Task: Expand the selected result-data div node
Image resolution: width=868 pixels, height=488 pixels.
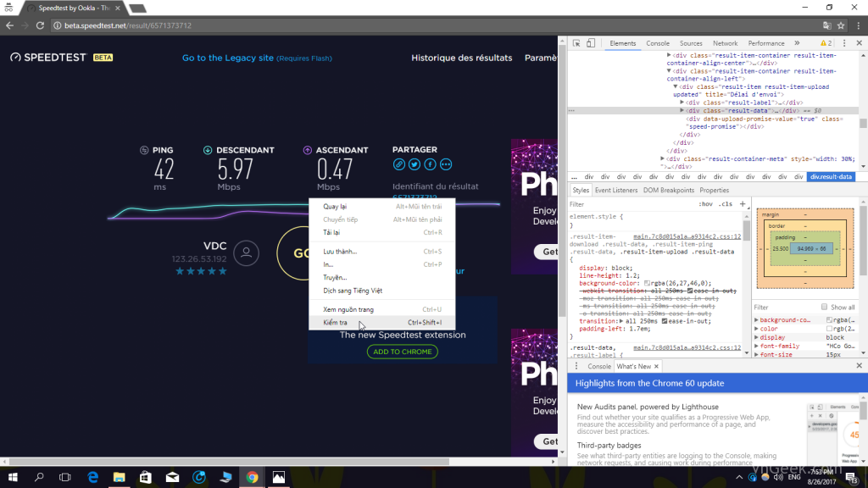Action: (682, 111)
